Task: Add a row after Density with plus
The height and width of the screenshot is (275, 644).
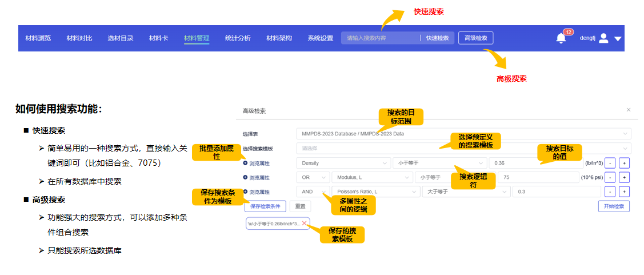Action: click(x=624, y=163)
